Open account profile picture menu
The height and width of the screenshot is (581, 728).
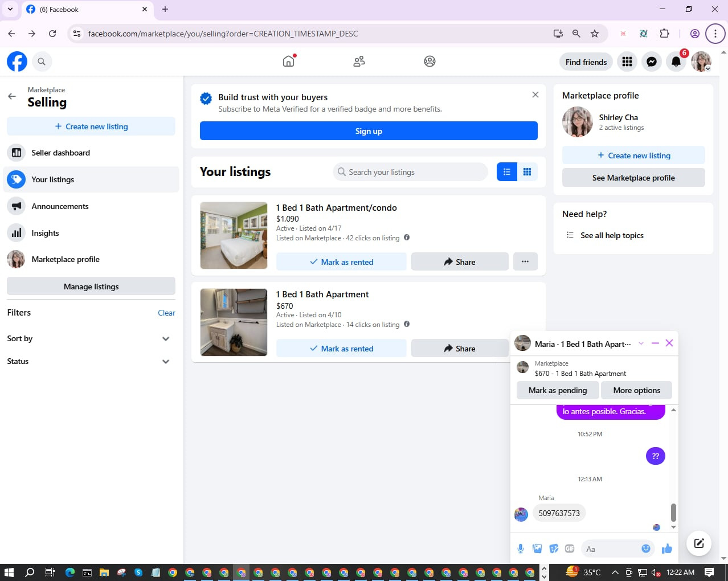point(701,62)
